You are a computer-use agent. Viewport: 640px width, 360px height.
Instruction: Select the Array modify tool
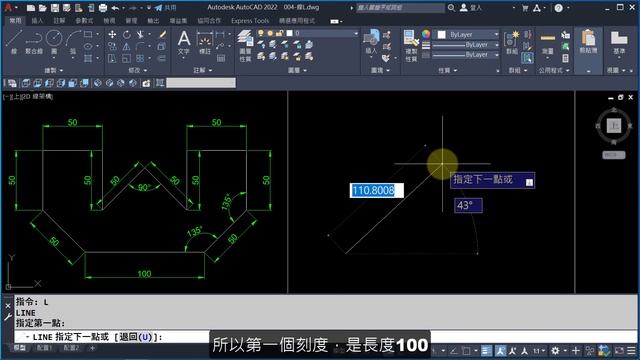140,58
